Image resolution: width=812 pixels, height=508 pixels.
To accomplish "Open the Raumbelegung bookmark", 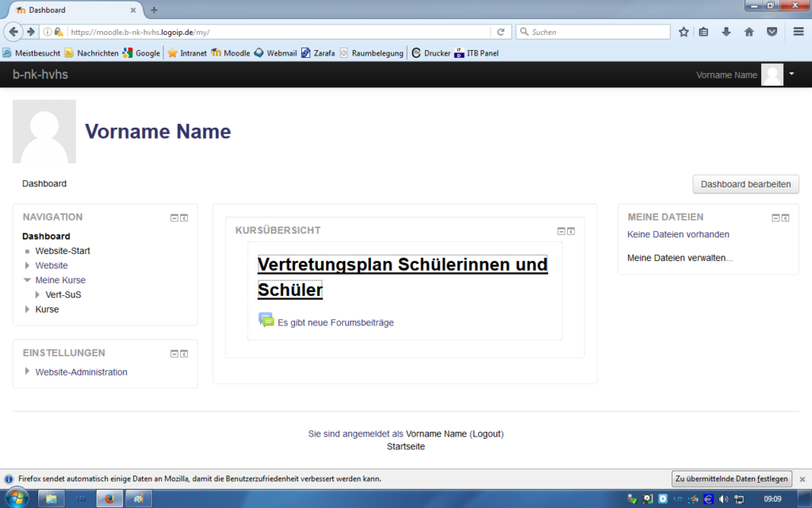I will click(371, 53).
